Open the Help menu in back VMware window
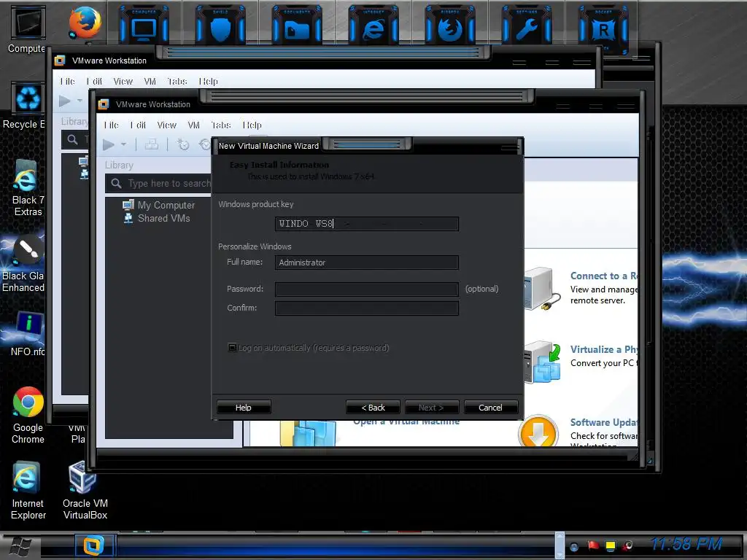This screenshot has height=560, width=747. [208, 81]
